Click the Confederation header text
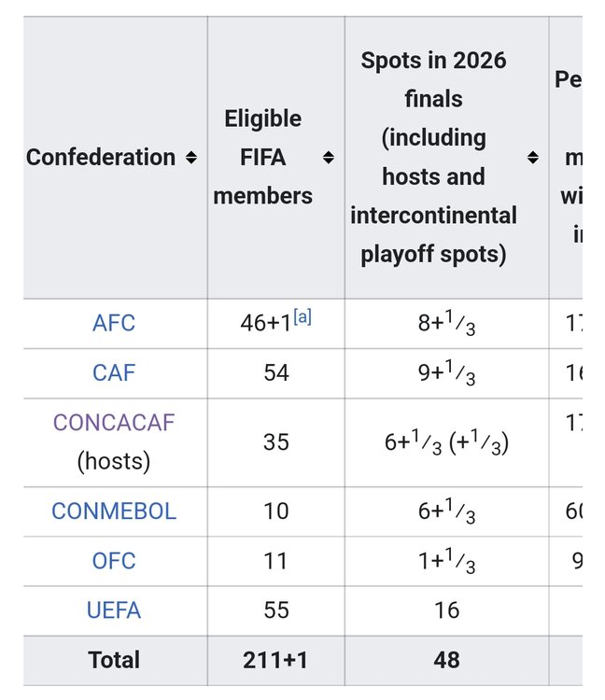605x700 pixels. click(x=101, y=158)
